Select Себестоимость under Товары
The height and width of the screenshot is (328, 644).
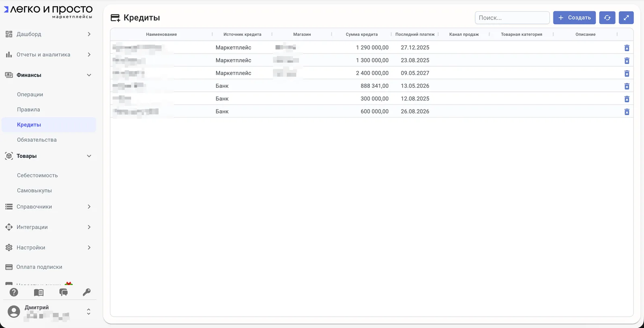(37, 175)
